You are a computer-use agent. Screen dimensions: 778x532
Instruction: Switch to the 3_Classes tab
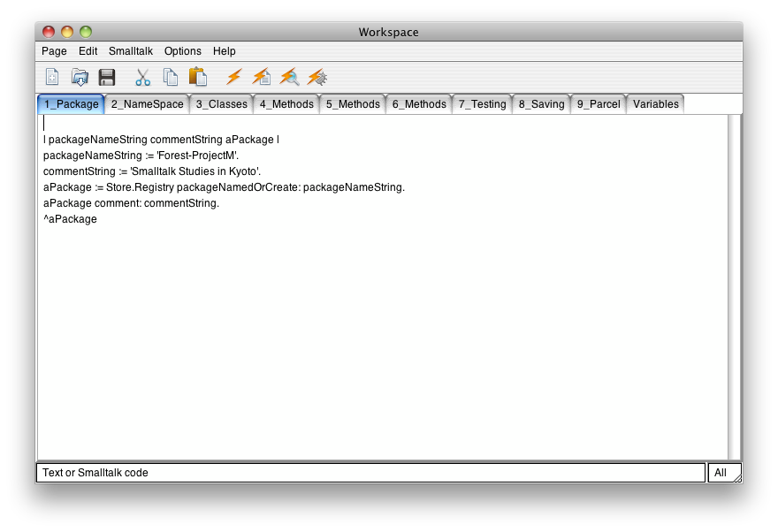click(221, 104)
